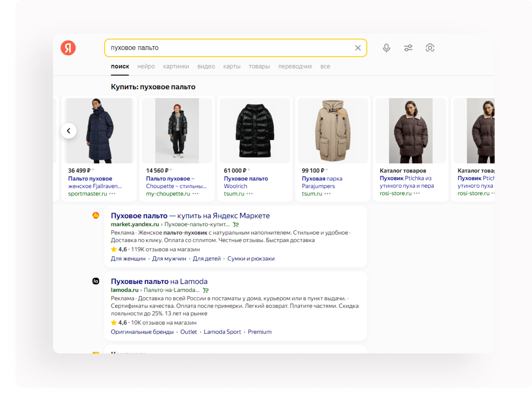Open Пальто пуховое женское Fjallraven link
This screenshot has width=532, height=401.
pos(95,182)
